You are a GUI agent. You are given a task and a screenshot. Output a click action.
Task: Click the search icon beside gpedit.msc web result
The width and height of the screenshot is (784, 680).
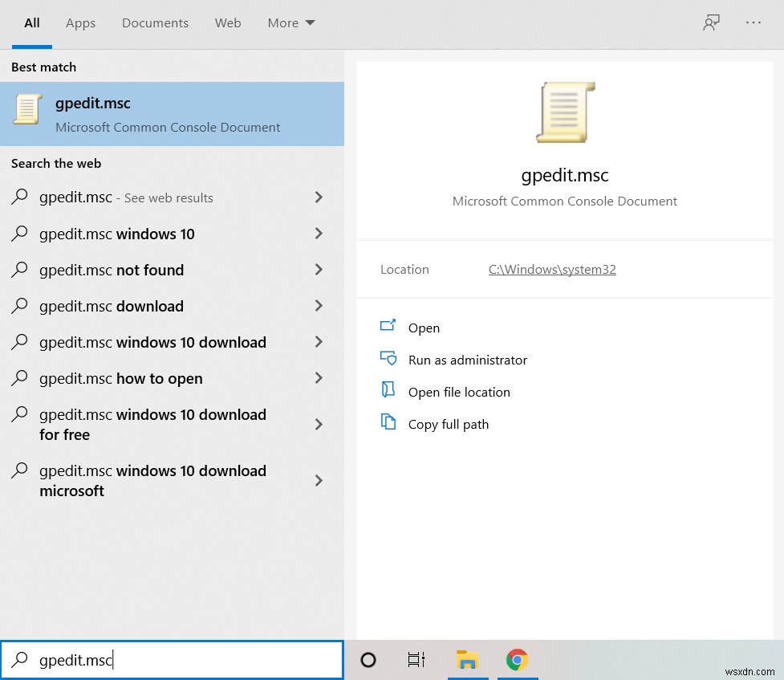pos(20,197)
